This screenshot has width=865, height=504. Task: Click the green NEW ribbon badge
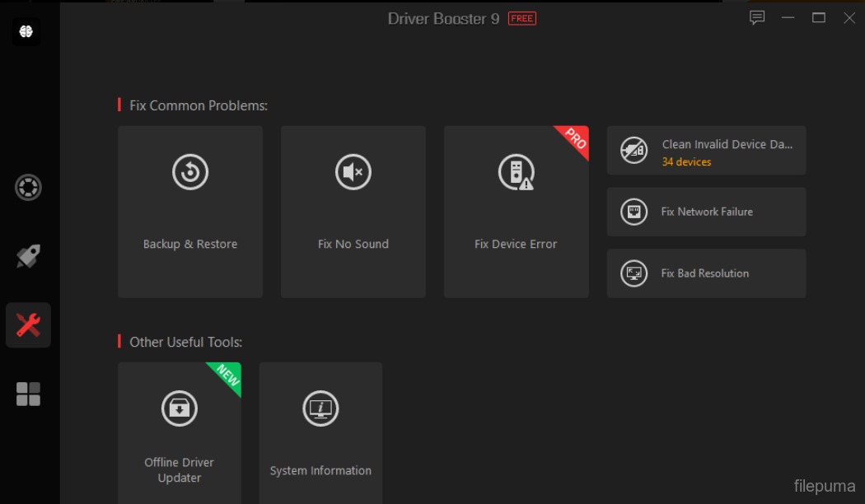tap(227, 376)
